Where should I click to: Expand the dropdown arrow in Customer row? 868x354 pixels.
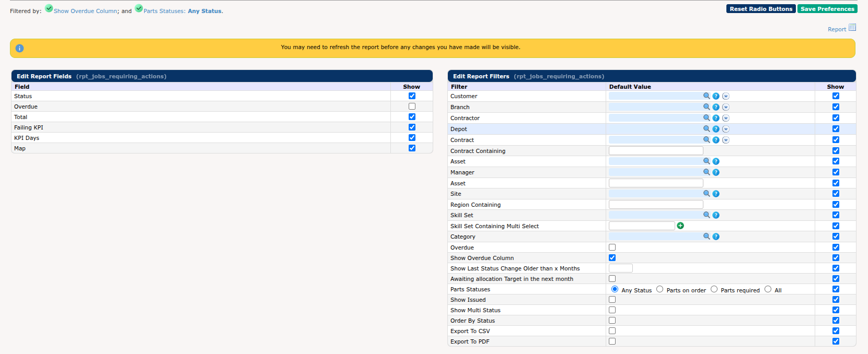coord(726,96)
